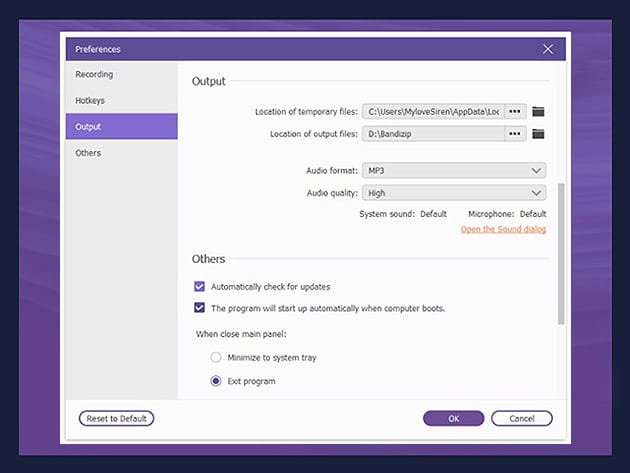
Task: Click Reset to Default button
Action: click(116, 418)
